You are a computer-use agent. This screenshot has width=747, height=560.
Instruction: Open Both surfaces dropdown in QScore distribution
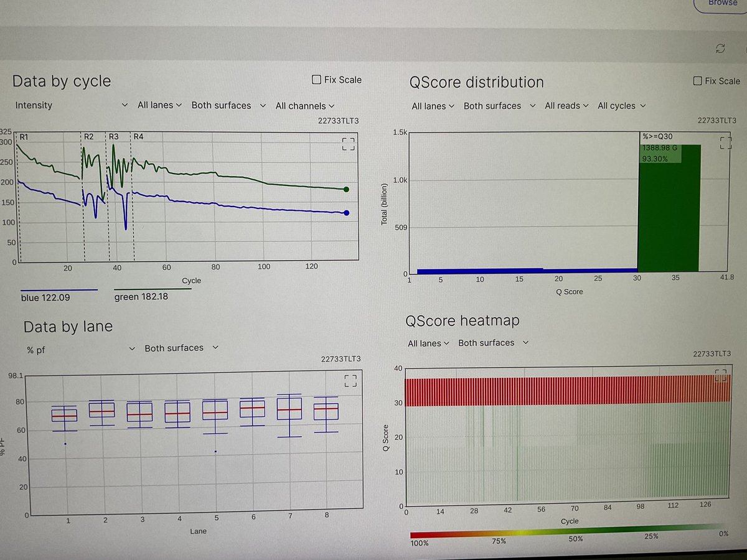click(x=499, y=106)
